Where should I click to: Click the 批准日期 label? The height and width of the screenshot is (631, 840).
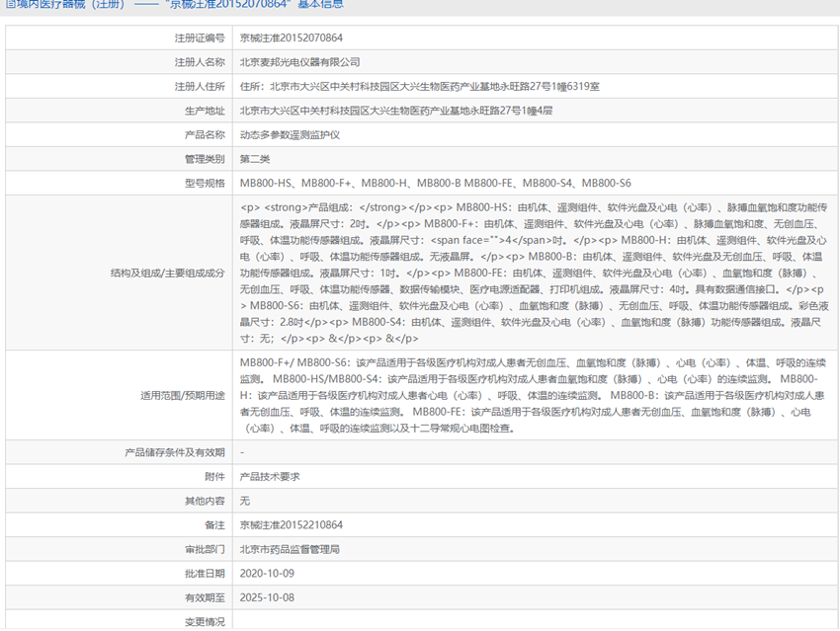(x=205, y=573)
